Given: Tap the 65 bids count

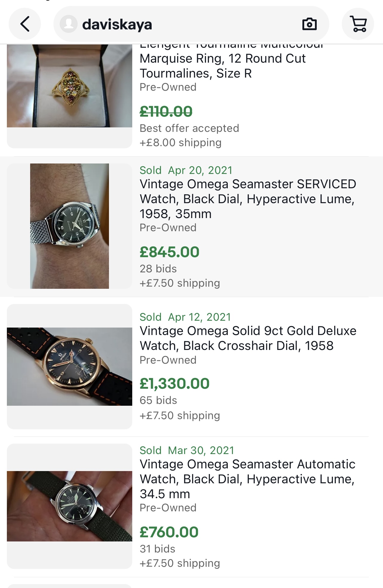Looking at the screenshot, I should [158, 400].
